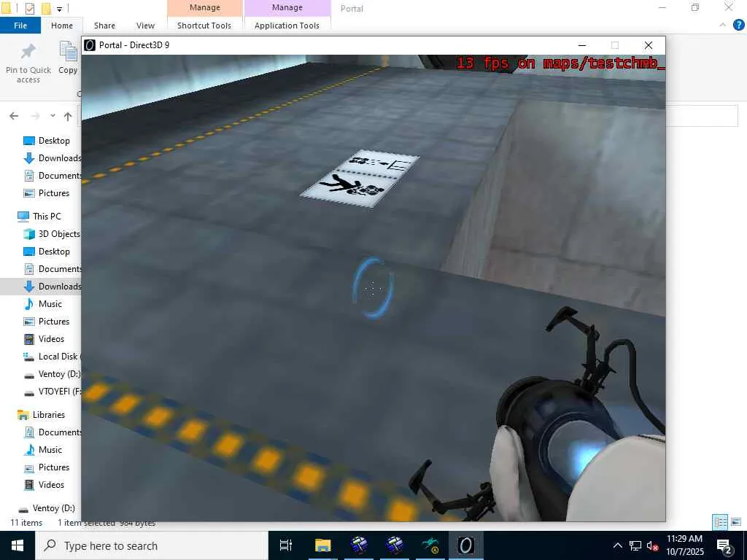This screenshot has width=747, height=560.
Task: Open the File menu tab in Explorer
Action: pyautogui.click(x=20, y=26)
